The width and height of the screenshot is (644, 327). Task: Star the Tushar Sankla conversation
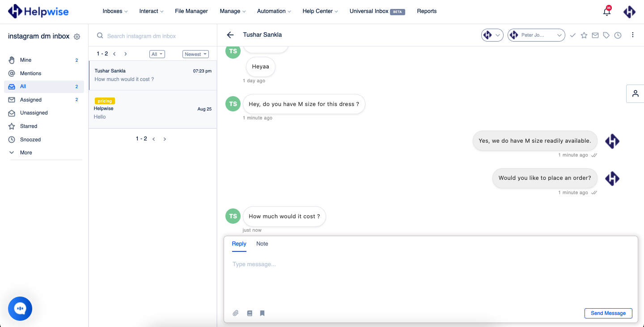[x=584, y=34]
